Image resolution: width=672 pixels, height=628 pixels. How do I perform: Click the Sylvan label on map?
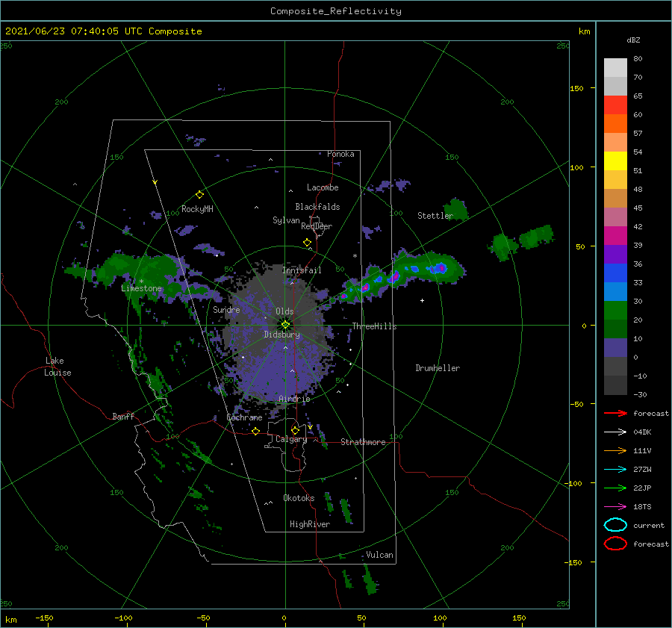coord(286,220)
